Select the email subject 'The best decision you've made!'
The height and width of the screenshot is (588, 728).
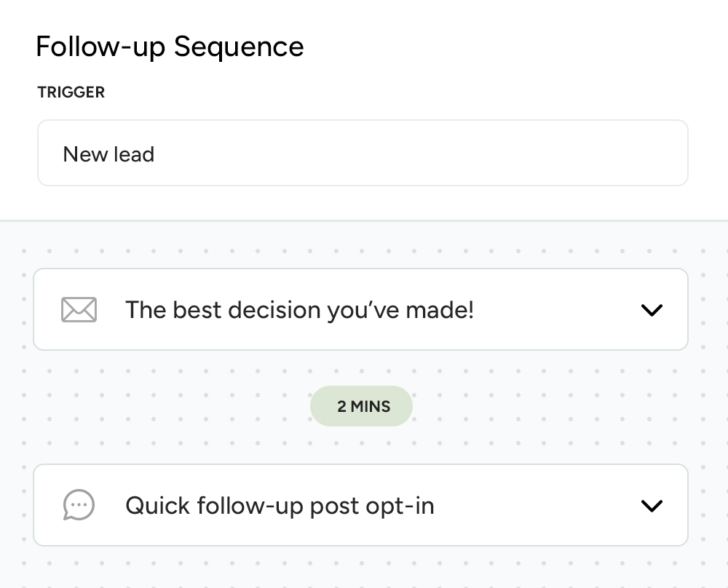[x=300, y=309]
